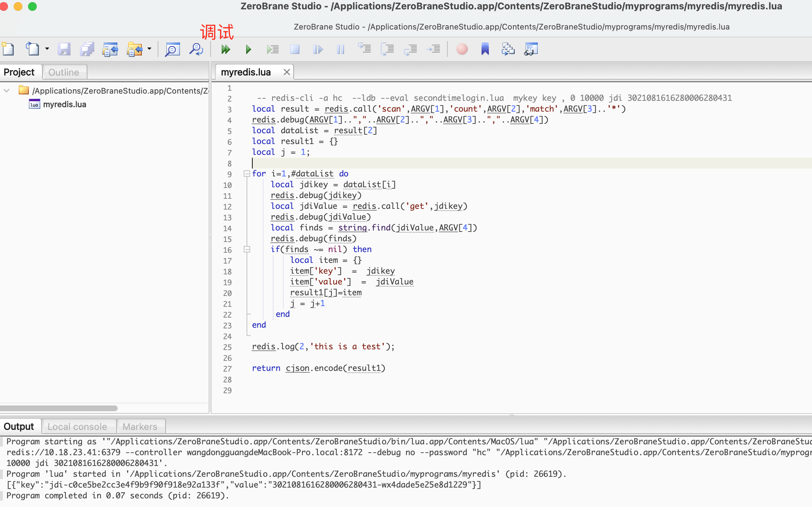Click 'Program starting as' output line
Screen dimensions: 812x507
tap(409, 441)
